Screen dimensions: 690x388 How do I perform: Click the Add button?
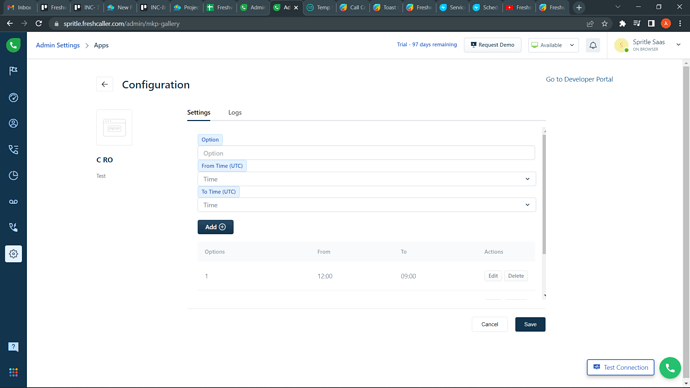215,227
